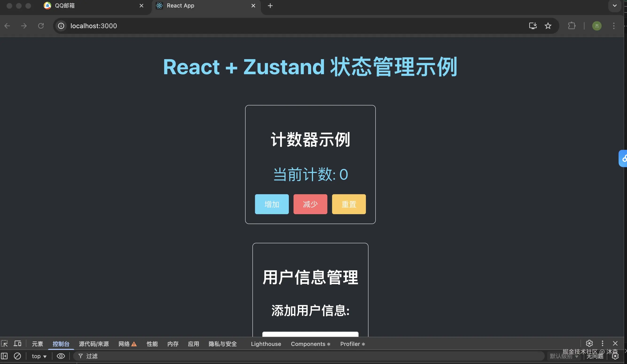627x364 pixels.
Task: Switch to the 元素 DevTools tab
Action: coord(37,344)
